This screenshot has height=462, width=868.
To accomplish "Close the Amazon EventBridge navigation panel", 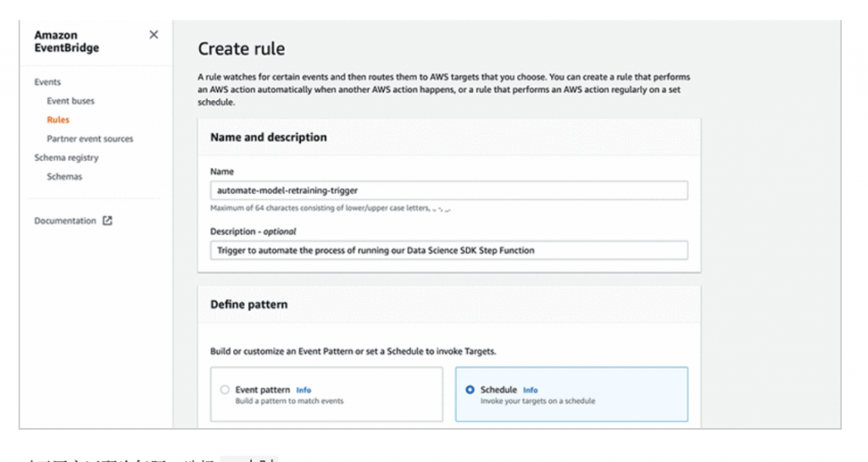I will [x=153, y=35].
